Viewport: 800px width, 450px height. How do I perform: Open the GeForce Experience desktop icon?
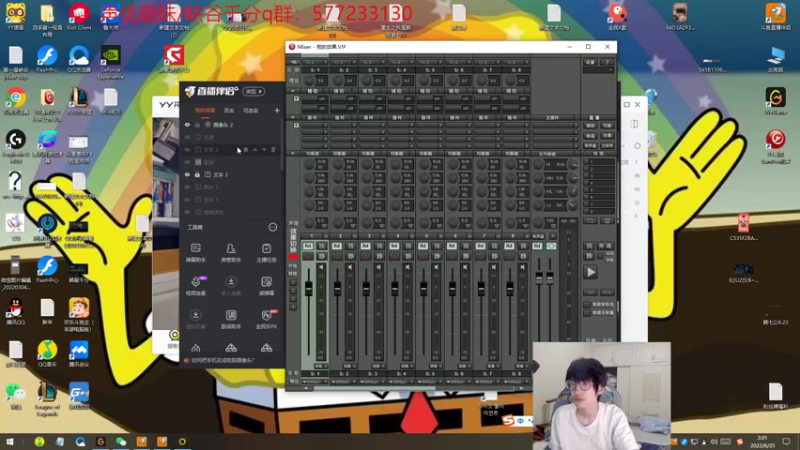point(110,62)
